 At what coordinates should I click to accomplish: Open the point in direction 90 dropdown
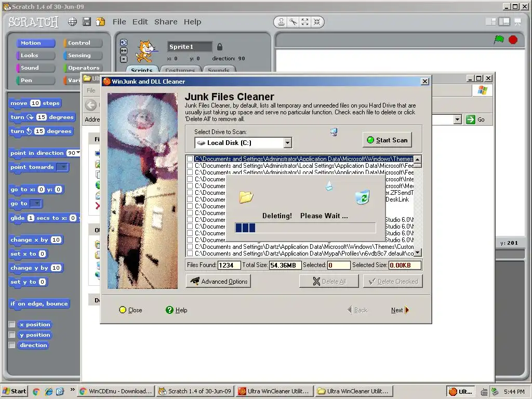tap(78, 153)
